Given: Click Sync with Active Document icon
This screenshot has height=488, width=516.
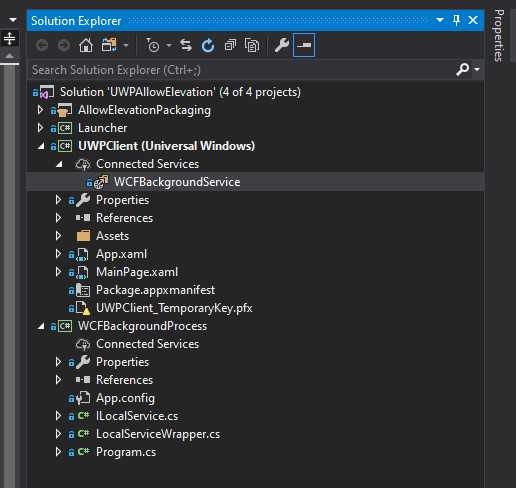Looking at the screenshot, I should click(186, 45).
